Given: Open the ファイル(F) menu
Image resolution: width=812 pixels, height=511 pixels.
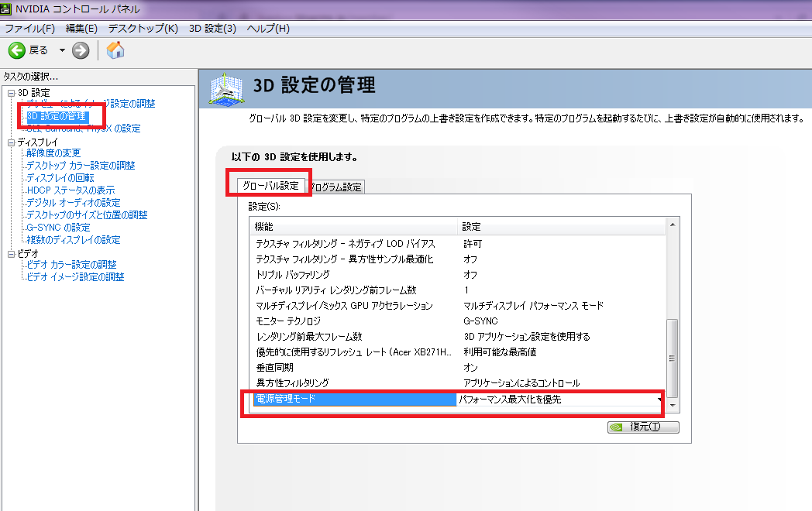Looking at the screenshot, I should (29, 29).
